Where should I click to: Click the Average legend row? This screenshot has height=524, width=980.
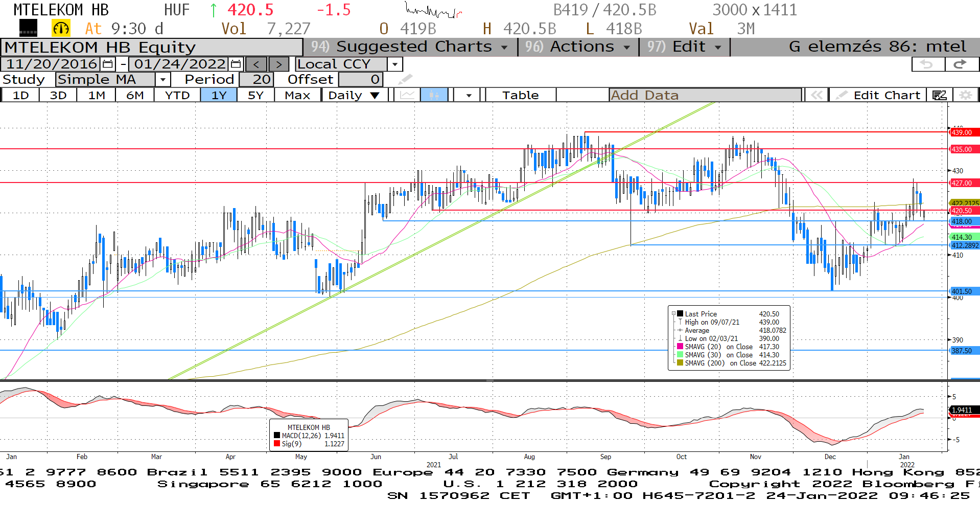(x=731, y=330)
